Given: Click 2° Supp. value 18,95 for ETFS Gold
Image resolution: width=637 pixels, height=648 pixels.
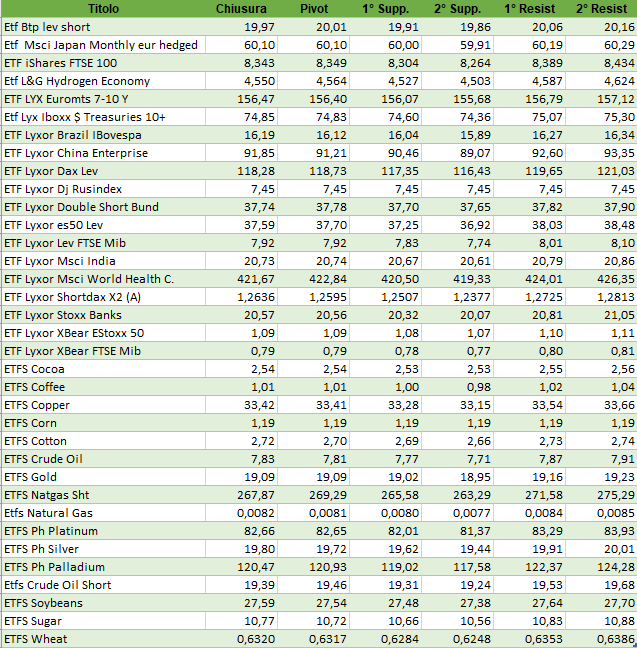Looking at the screenshot, I should click(x=457, y=477).
